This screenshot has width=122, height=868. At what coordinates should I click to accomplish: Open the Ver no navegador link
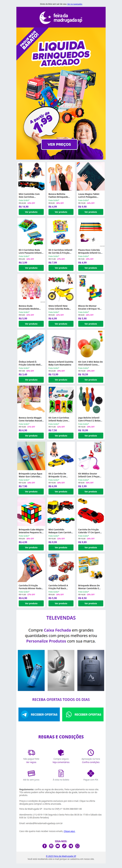click(x=75, y=4)
